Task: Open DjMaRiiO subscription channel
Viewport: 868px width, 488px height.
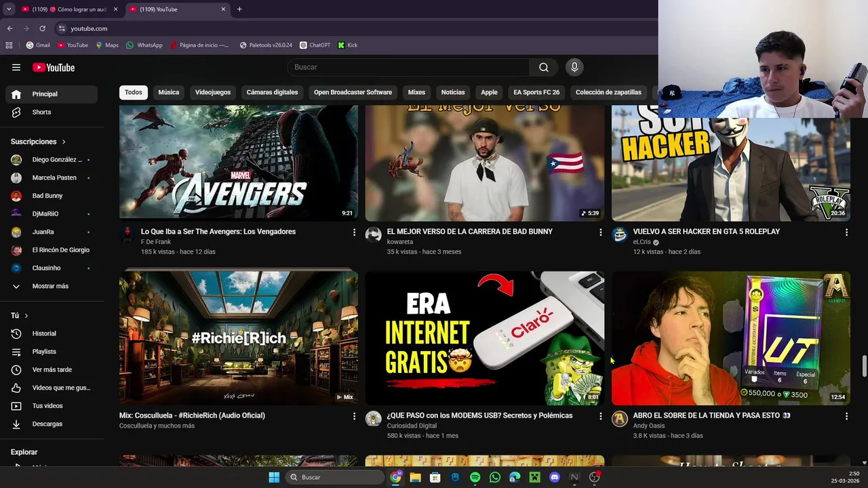Action: pos(52,213)
